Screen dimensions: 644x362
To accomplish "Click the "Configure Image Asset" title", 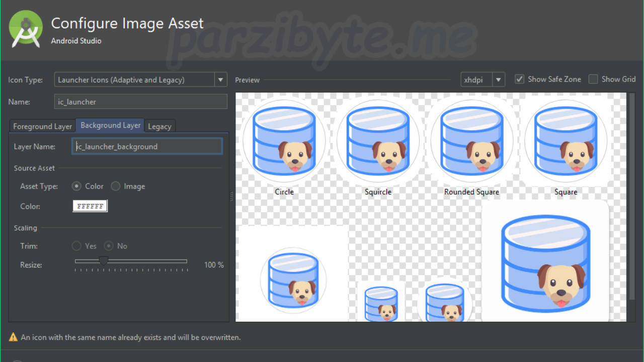I will coord(127,24).
